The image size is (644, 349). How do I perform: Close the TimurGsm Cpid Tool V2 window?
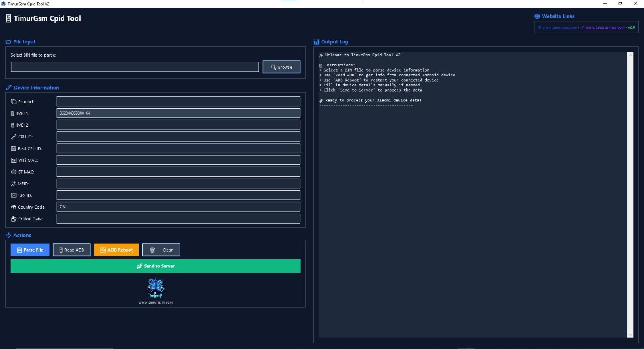coord(636,4)
